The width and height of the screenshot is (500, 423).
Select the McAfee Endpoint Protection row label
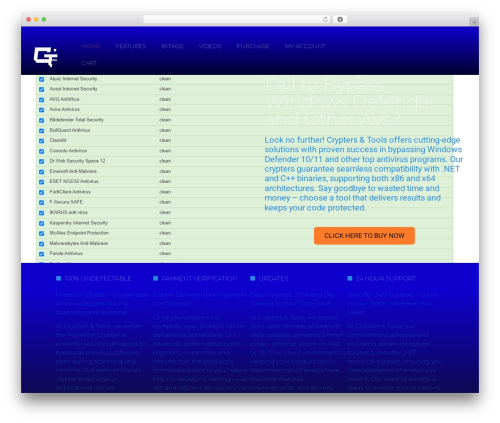[79, 233]
